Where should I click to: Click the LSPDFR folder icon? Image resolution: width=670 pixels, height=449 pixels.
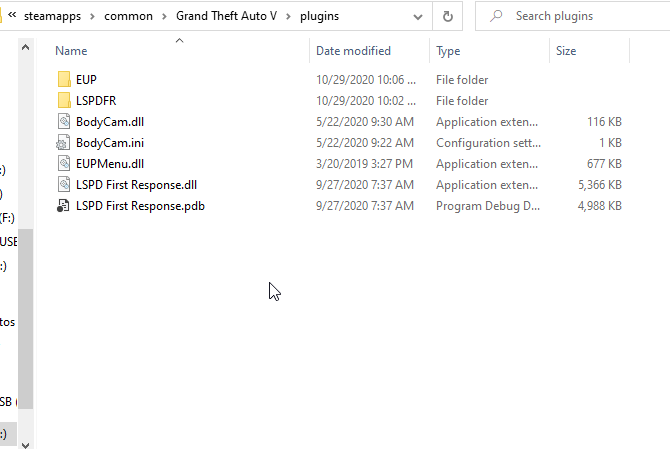(x=64, y=100)
